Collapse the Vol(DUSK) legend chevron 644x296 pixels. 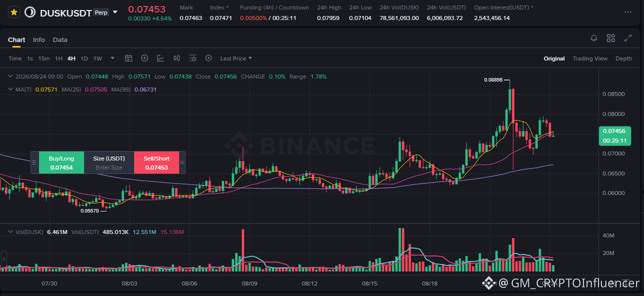[11, 231]
